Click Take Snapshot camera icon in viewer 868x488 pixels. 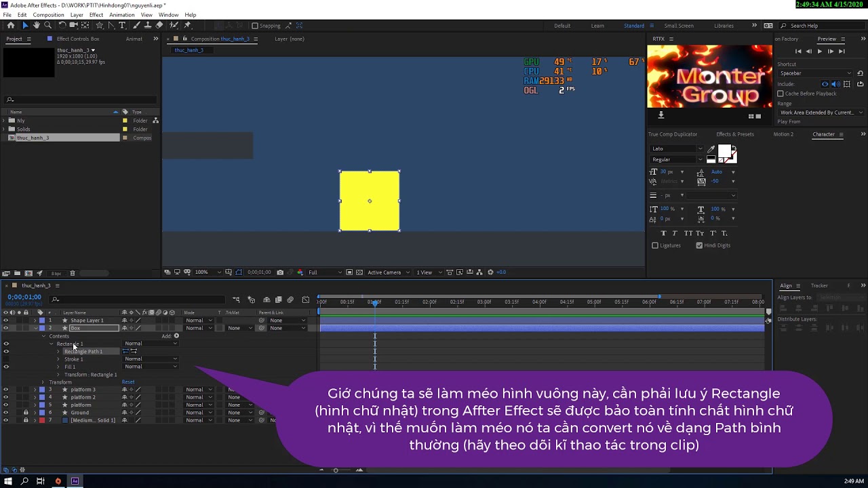click(280, 272)
